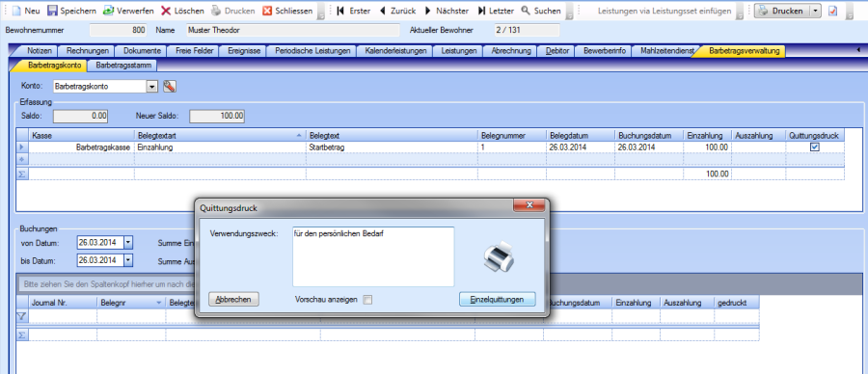Click Leistungen via Leistungsset einfügen

665,11
